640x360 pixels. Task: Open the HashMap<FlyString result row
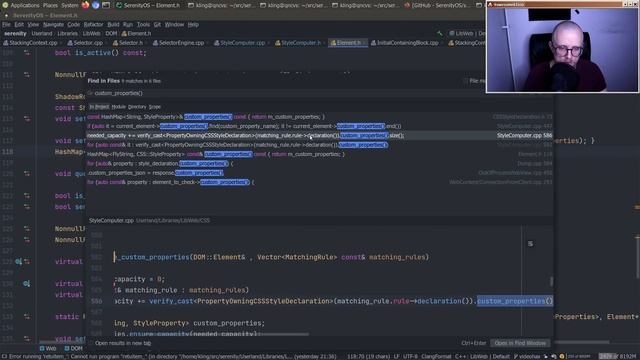320,154
